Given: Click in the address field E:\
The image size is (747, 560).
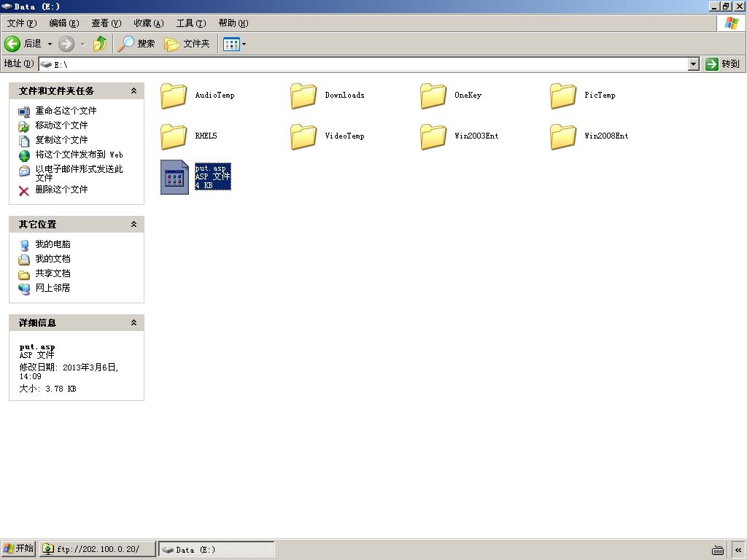Looking at the screenshot, I should (363, 64).
